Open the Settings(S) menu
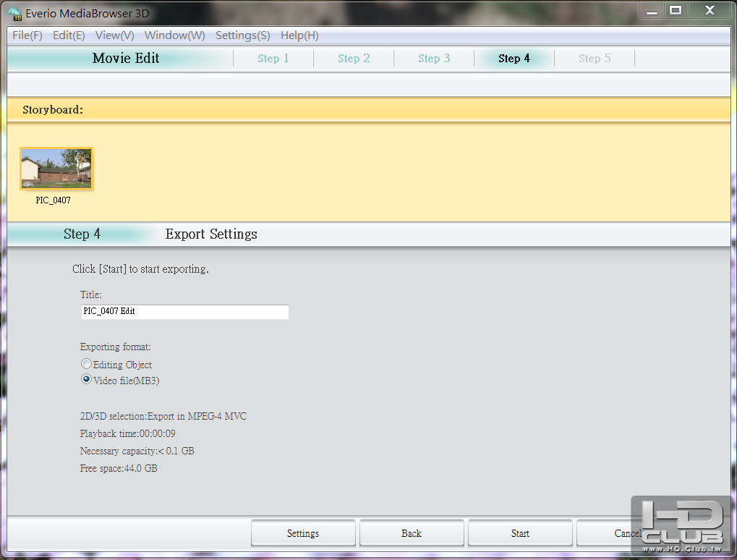The height and width of the screenshot is (560, 737). (242, 35)
